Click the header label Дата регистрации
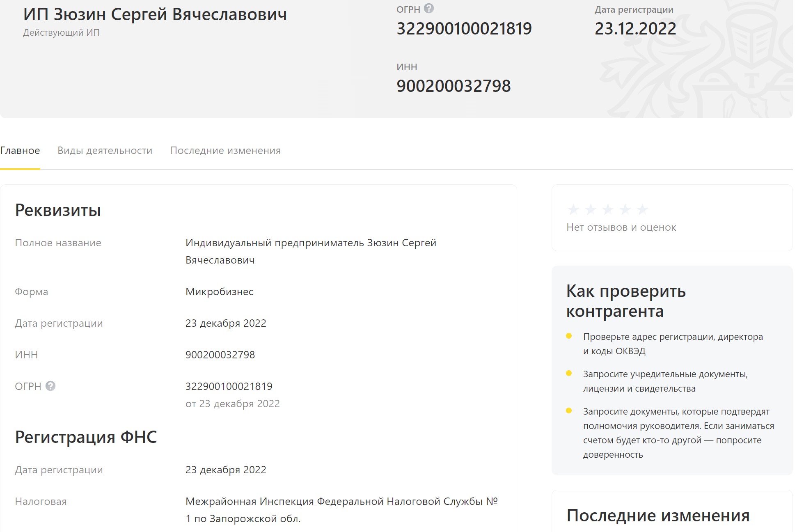This screenshot has height=532, width=797. 634,9
